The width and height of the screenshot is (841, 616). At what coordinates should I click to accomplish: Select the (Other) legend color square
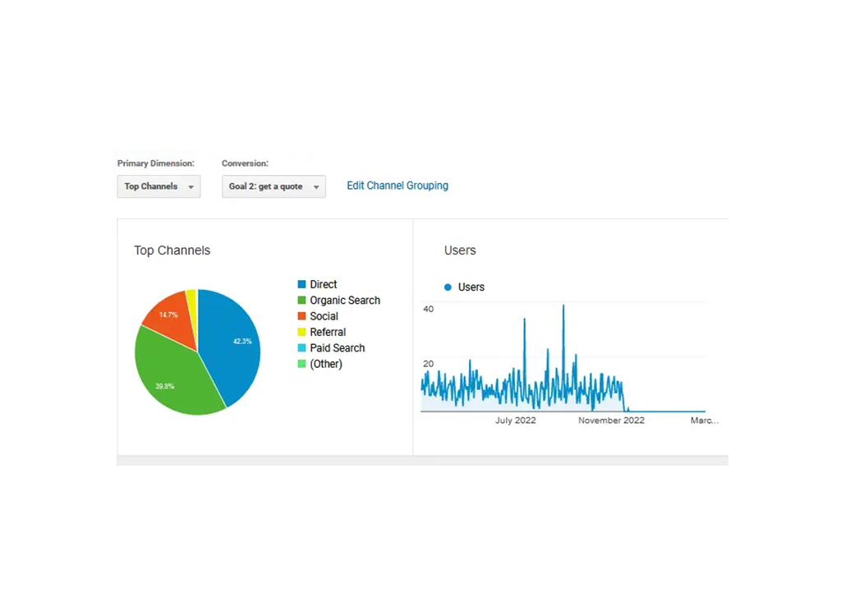tap(303, 364)
